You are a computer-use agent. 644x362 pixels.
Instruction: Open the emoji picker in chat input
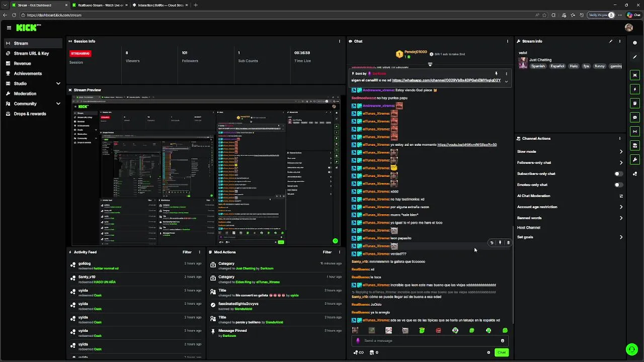click(502, 340)
